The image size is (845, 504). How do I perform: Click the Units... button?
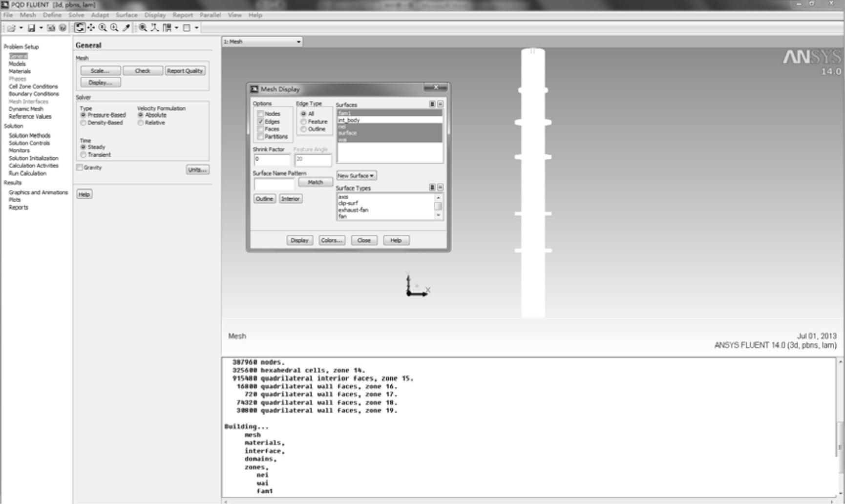point(198,169)
